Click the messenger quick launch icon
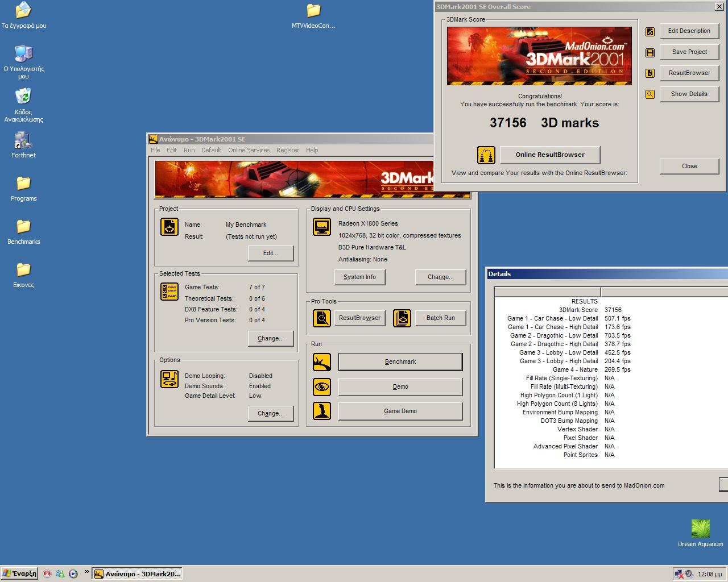This screenshot has height=582, width=728. (60, 573)
